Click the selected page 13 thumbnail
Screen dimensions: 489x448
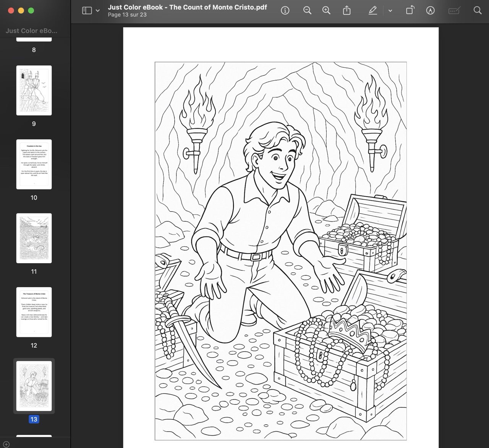(x=34, y=386)
